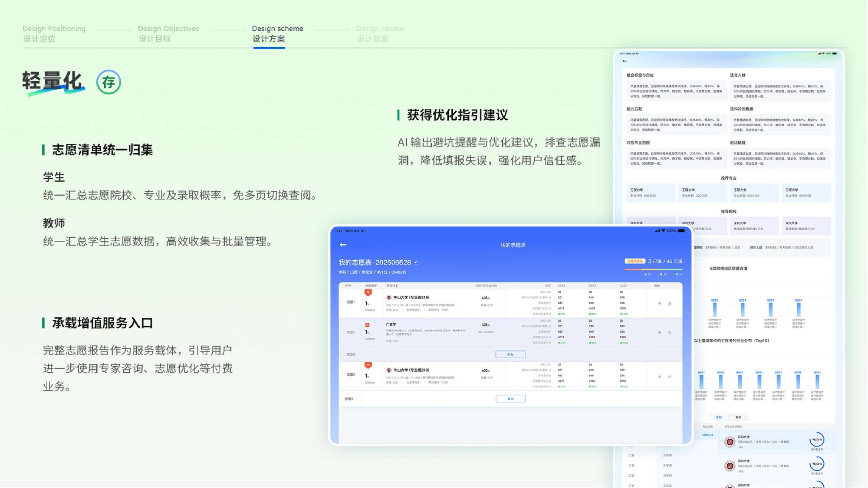Click the rightmost 深圳大学 recommended school card
The image size is (868, 488).
click(806, 226)
